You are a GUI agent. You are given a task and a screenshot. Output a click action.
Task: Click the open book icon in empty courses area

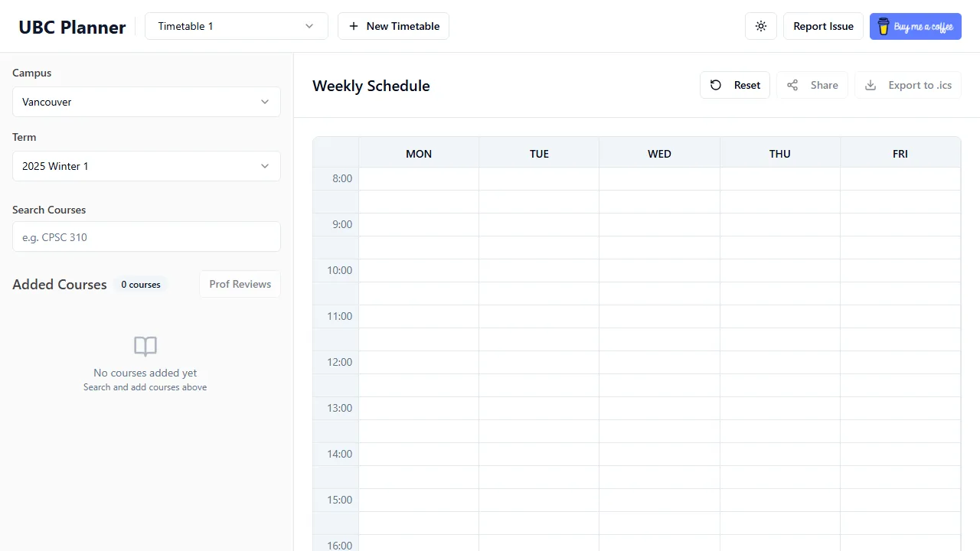[x=145, y=346]
